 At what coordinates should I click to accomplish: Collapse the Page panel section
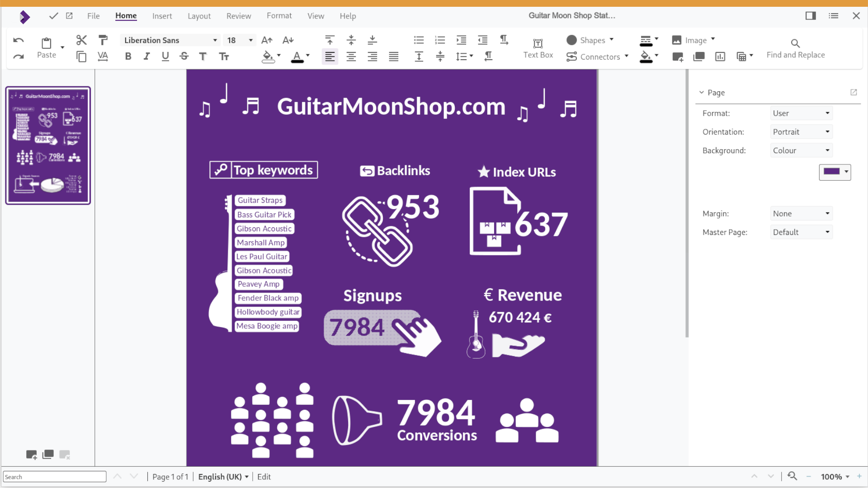tap(702, 92)
